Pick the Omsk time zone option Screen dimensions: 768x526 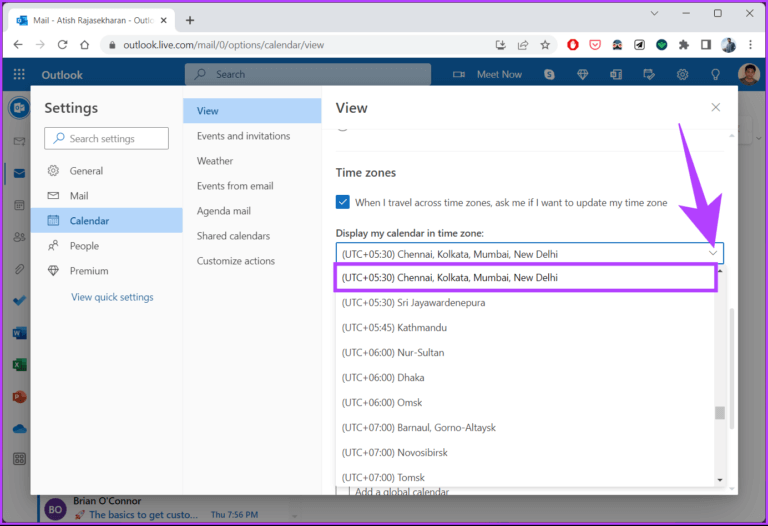tap(525, 403)
